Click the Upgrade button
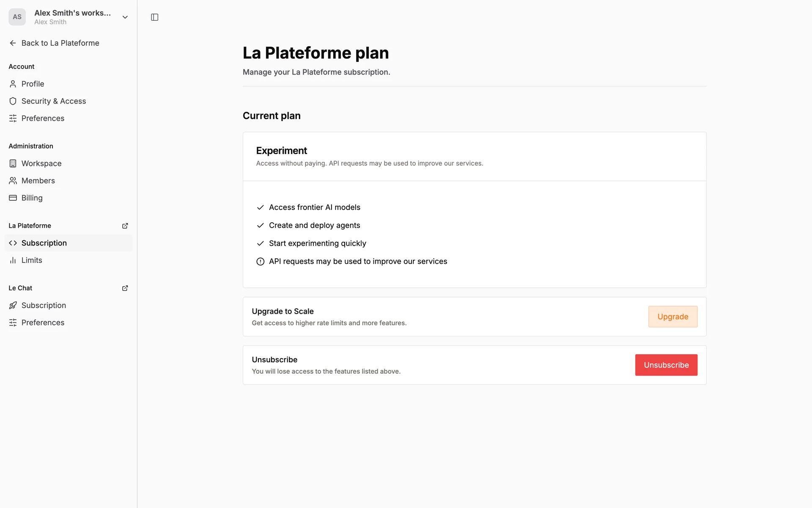Screen dimensions: 812x508 click(x=672, y=317)
